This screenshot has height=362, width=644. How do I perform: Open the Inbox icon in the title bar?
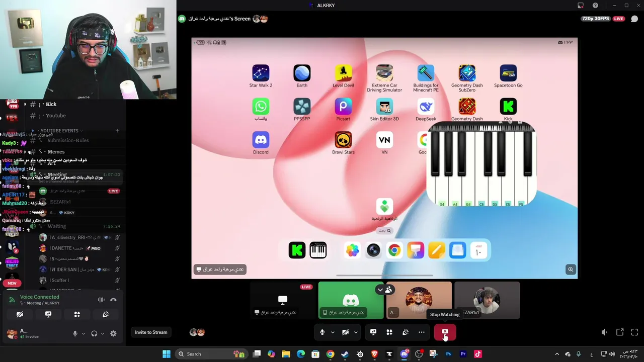pos(581,6)
